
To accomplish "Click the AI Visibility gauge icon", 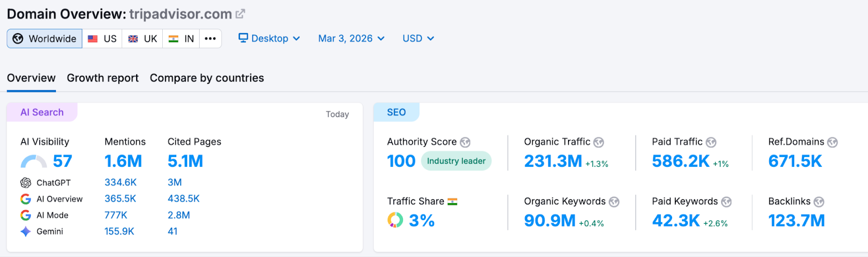I will pyautogui.click(x=34, y=161).
